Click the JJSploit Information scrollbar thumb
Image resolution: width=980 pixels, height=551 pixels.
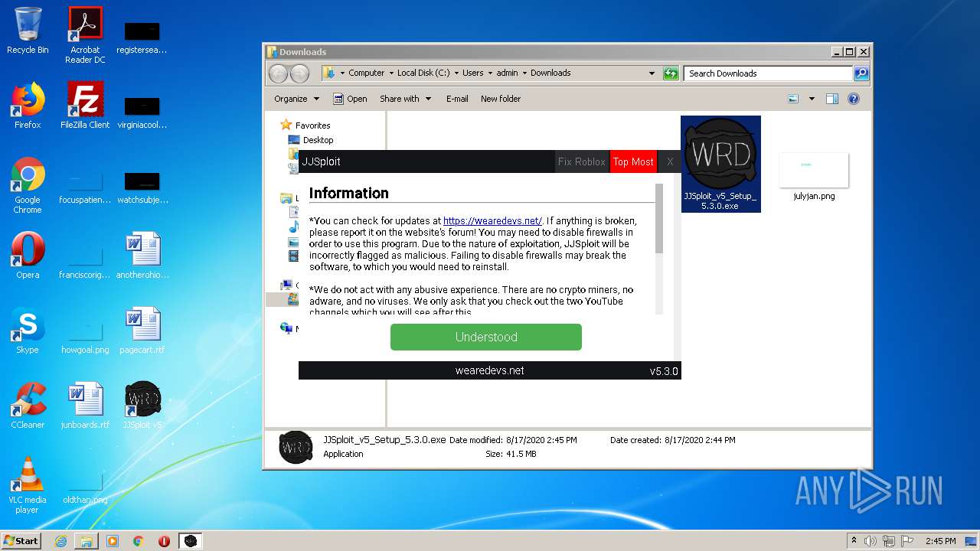click(x=659, y=218)
